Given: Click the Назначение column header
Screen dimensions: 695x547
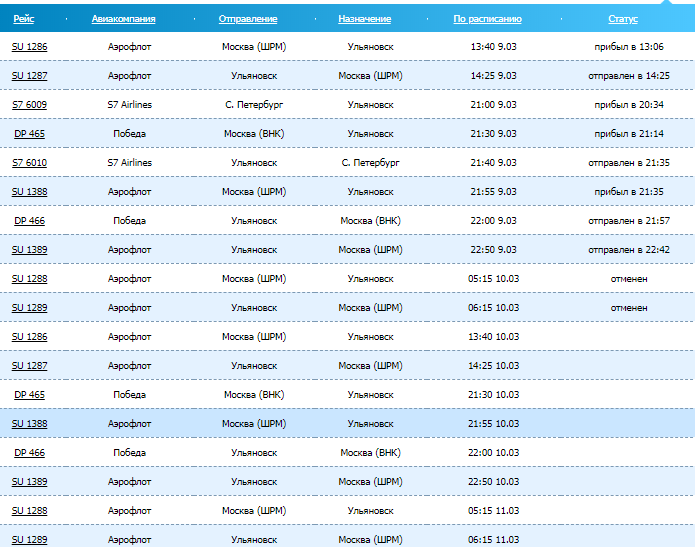Looking at the screenshot, I should (x=365, y=19).
